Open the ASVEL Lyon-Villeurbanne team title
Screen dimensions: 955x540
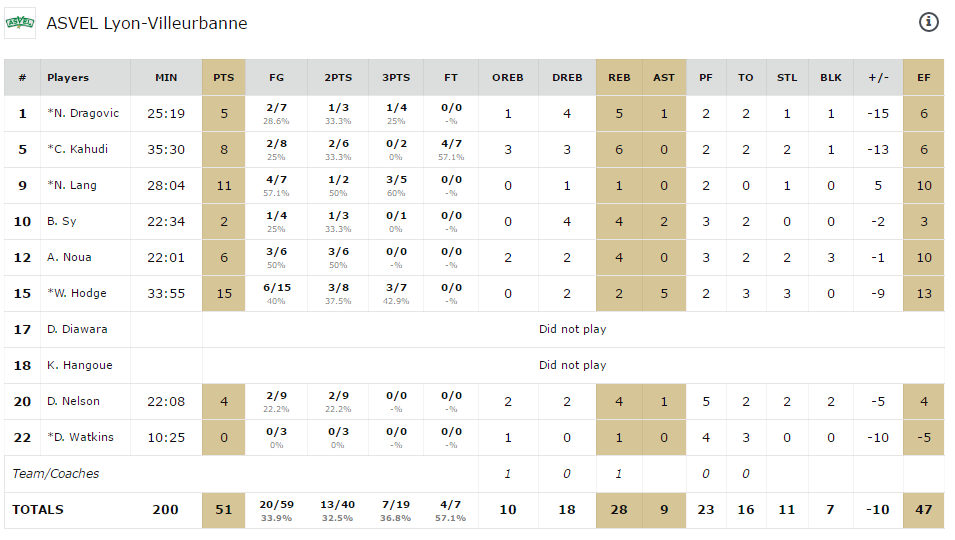click(x=147, y=23)
